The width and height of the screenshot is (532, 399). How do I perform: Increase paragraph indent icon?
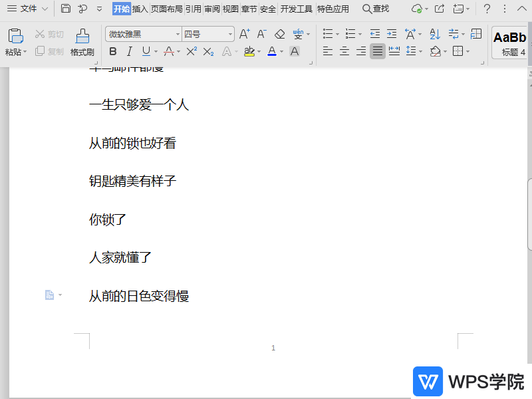pyautogui.click(x=392, y=34)
